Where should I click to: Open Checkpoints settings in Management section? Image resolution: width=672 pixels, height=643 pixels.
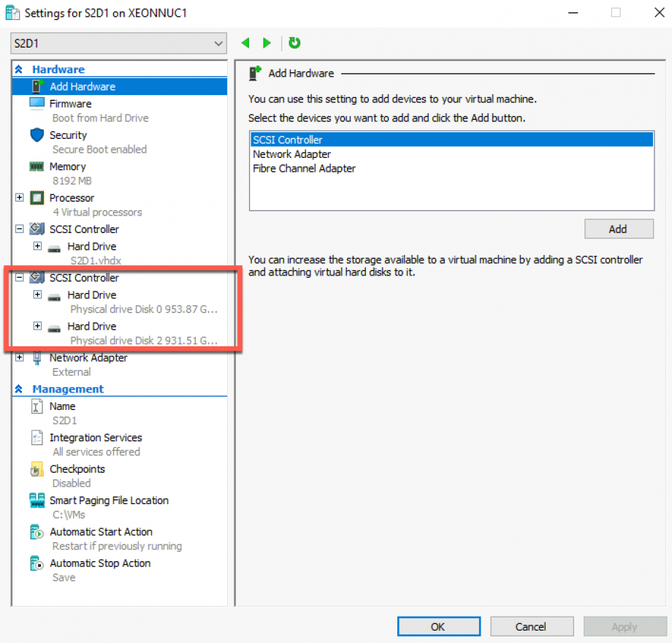(x=38, y=468)
